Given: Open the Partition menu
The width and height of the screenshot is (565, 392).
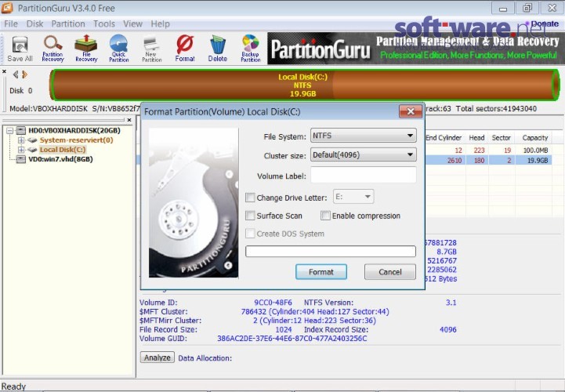Looking at the screenshot, I should click(68, 24).
